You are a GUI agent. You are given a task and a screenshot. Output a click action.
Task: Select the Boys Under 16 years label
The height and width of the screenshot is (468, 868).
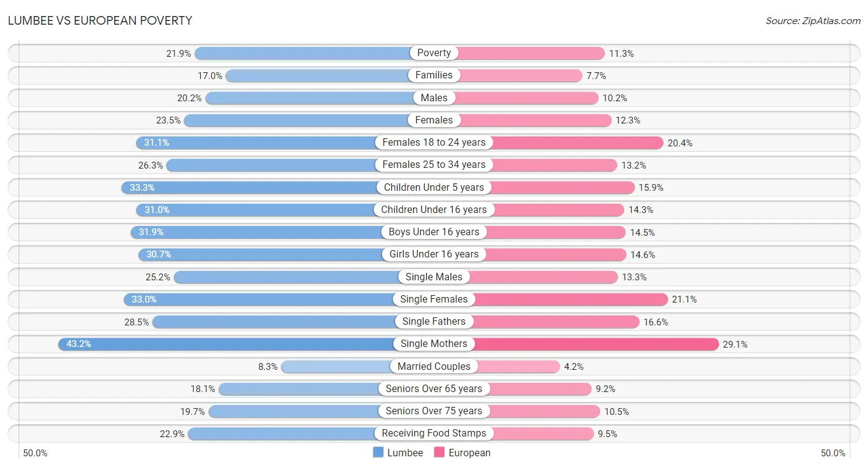tap(434, 232)
